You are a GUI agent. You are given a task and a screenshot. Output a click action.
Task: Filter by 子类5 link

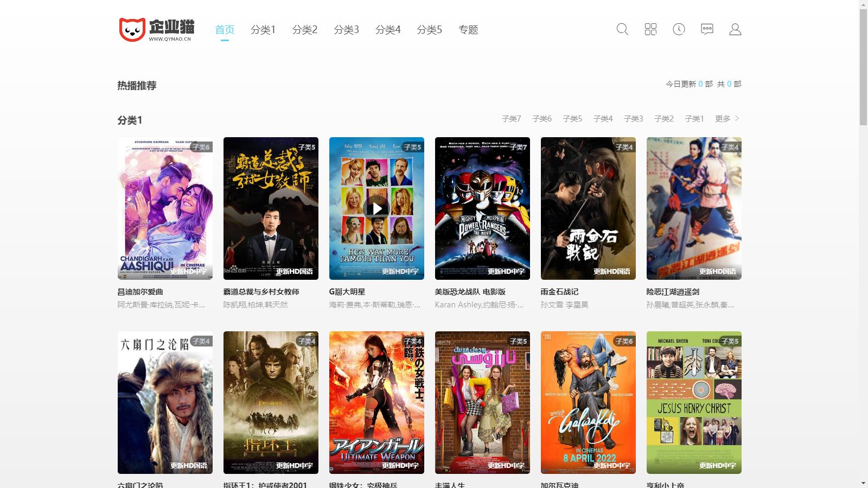tap(572, 119)
